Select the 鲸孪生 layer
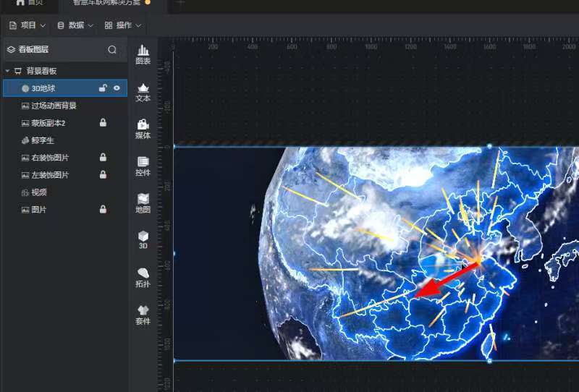The image size is (579, 392). pos(65,140)
